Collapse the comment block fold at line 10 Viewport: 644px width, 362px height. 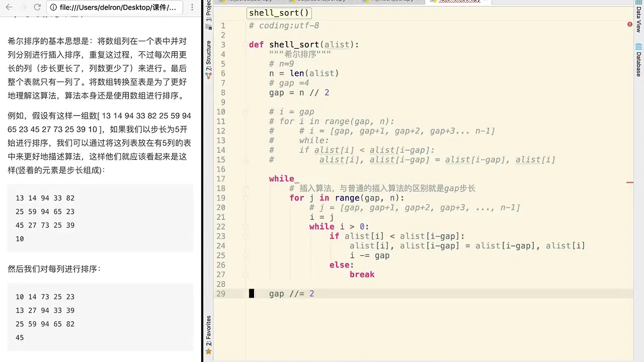pos(246,112)
